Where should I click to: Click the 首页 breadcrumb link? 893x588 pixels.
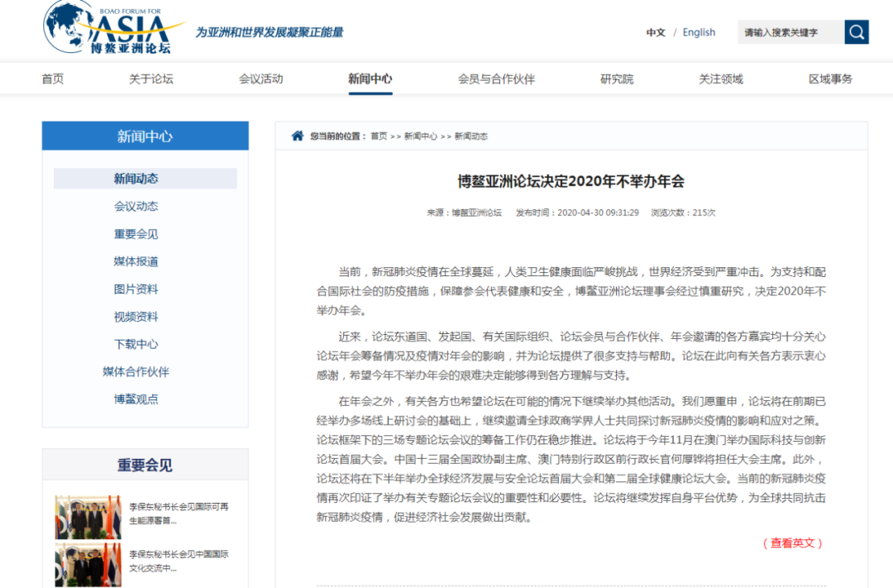coord(379,136)
